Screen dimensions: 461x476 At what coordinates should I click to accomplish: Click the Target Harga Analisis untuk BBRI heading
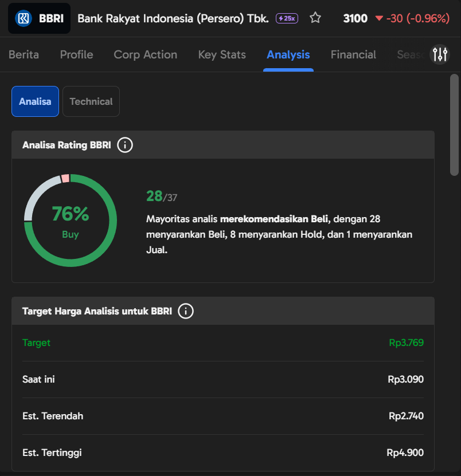pyautogui.click(x=97, y=311)
